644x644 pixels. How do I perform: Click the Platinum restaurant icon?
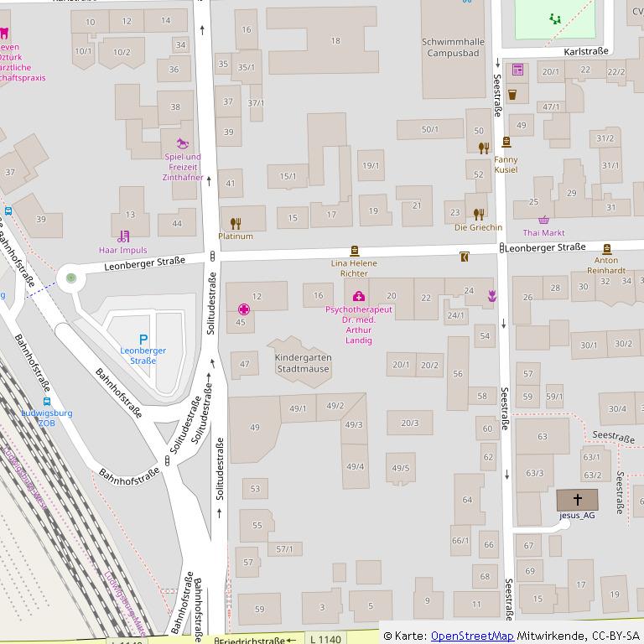pyautogui.click(x=236, y=223)
